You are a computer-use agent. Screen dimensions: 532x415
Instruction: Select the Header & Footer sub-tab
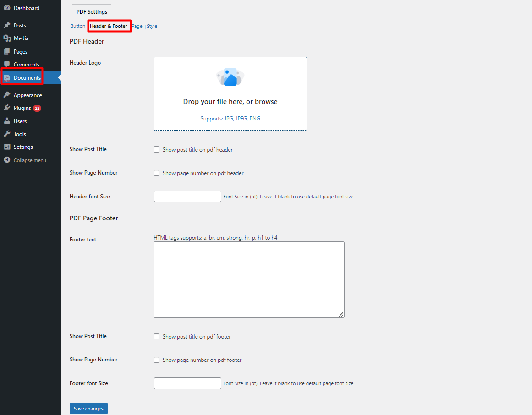pyautogui.click(x=109, y=26)
